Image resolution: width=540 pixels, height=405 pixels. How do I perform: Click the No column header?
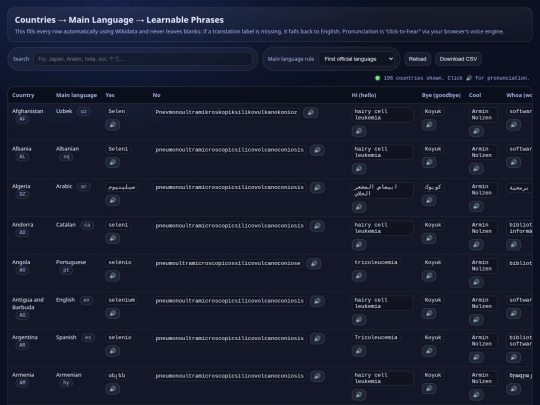click(156, 95)
